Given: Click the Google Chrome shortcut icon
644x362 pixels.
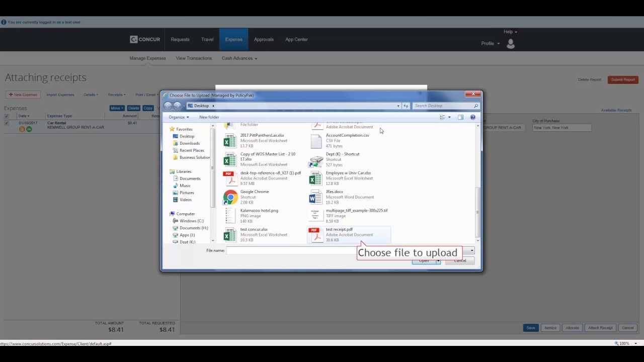Looking at the screenshot, I should pos(230,197).
